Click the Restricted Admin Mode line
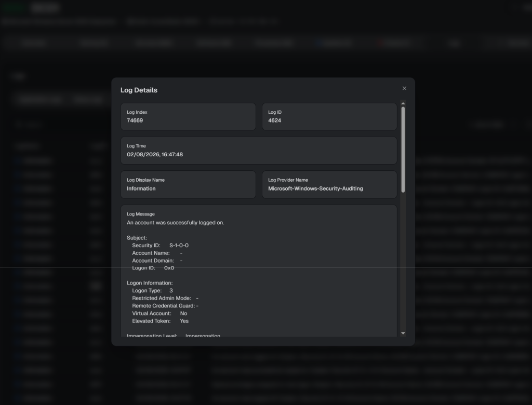 (165, 299)
